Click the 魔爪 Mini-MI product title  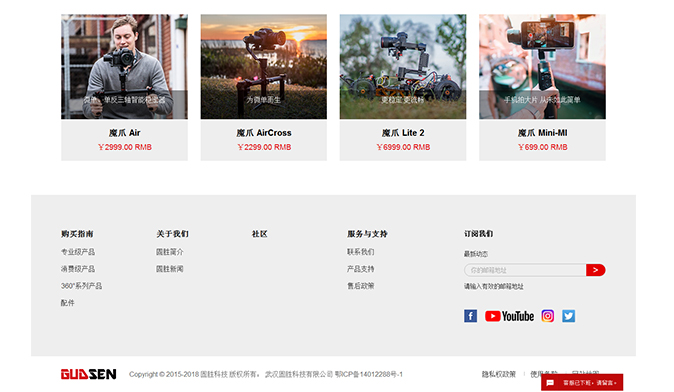(542, 133)
